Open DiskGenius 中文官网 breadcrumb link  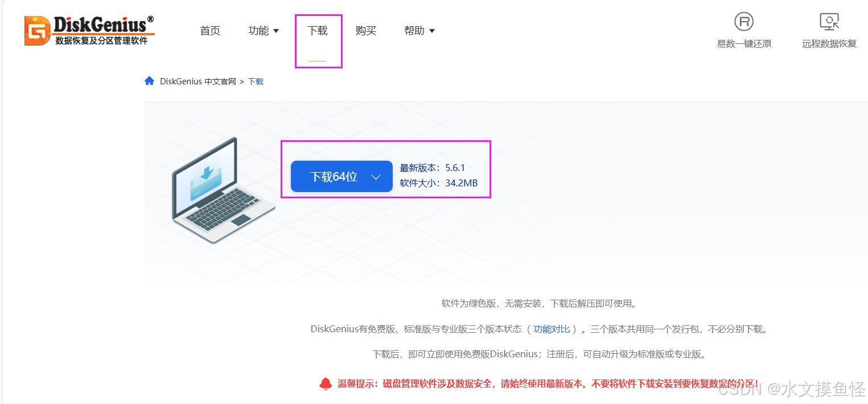(198, 81)
